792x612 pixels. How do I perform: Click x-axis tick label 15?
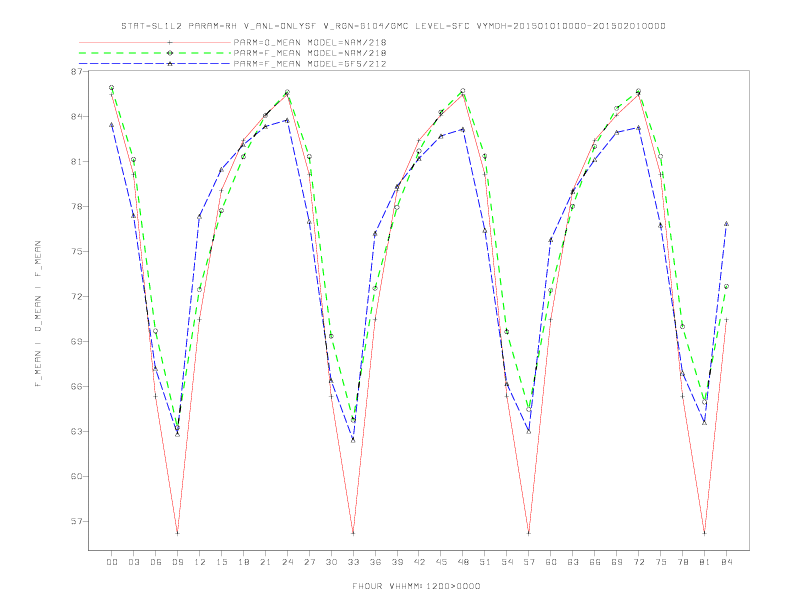click(x=221, y=562)
